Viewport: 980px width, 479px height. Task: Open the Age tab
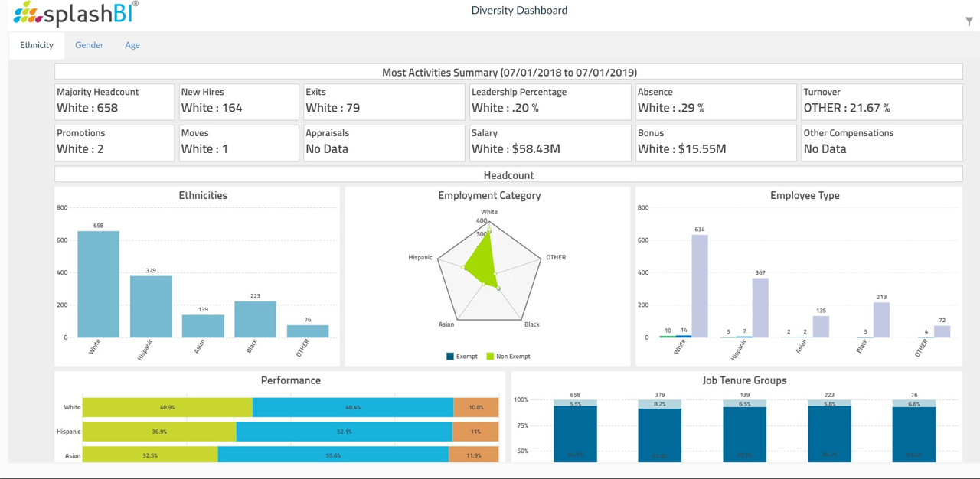pos(132,45)
